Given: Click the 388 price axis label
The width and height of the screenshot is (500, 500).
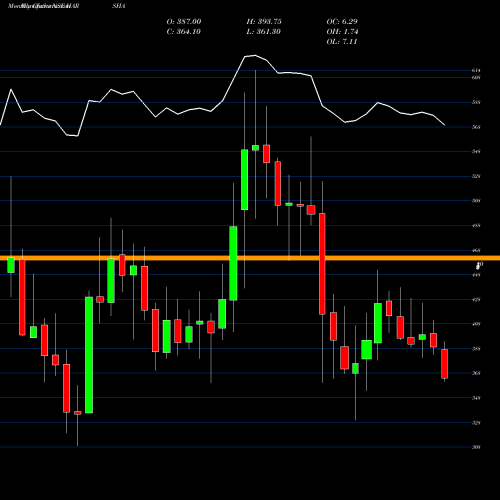Looking at the screenshot, I should pos(476,349).
